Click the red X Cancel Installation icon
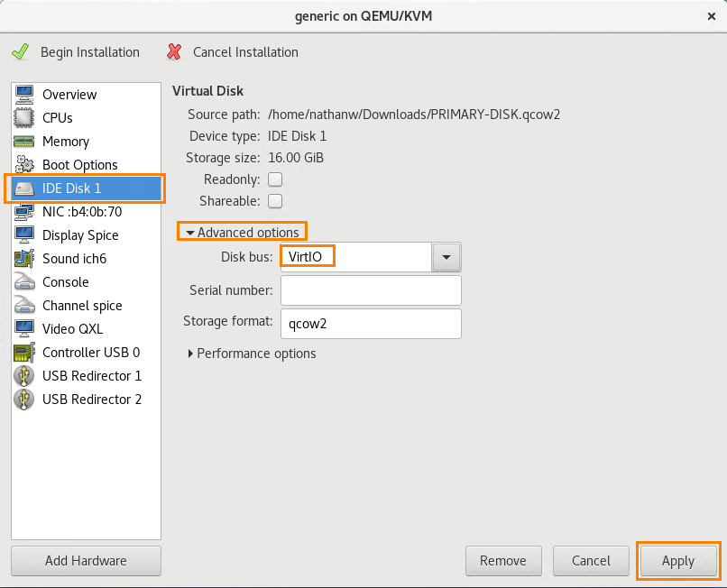The image size is (727, 588). click(x=174, y=52)
